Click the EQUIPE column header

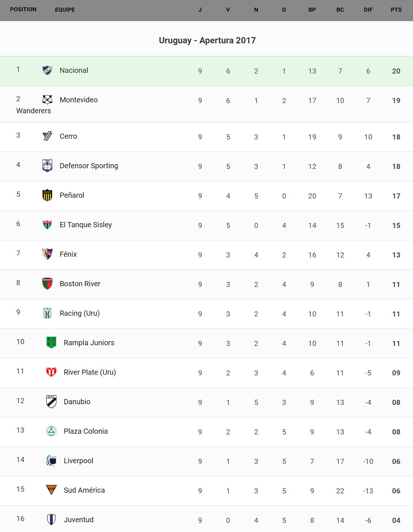(x=65, y=10)
